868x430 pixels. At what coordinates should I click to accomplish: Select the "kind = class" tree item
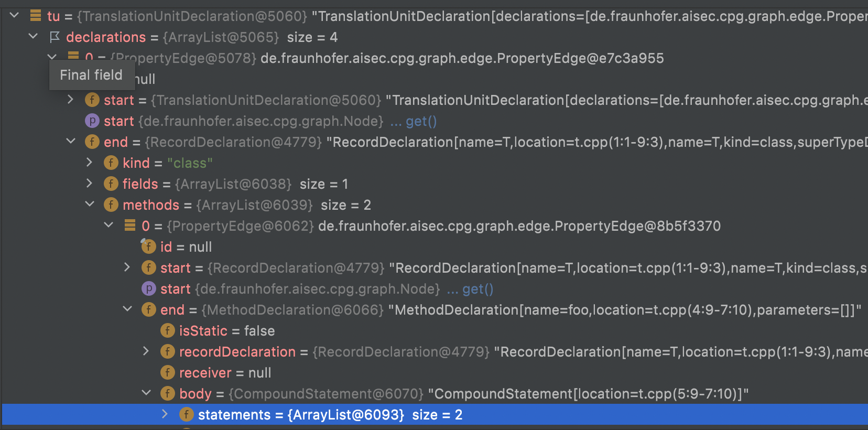(157, 163)
